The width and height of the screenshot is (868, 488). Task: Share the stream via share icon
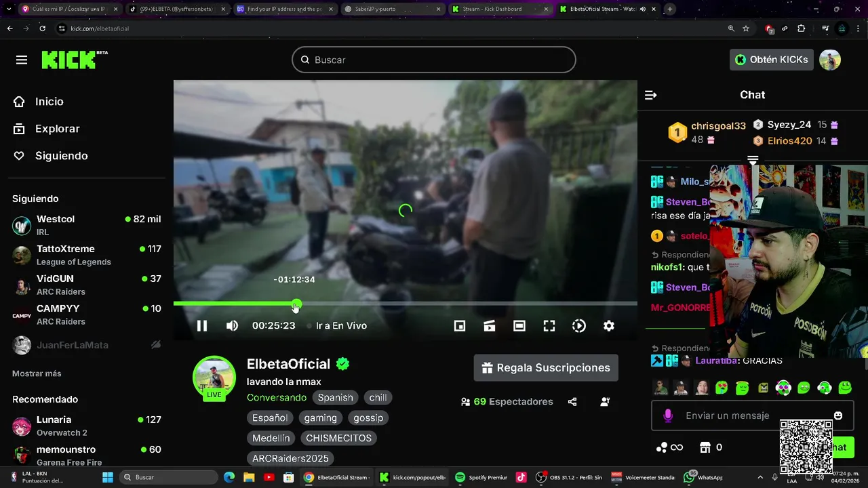pyautogui.click(x=572, y=402)
